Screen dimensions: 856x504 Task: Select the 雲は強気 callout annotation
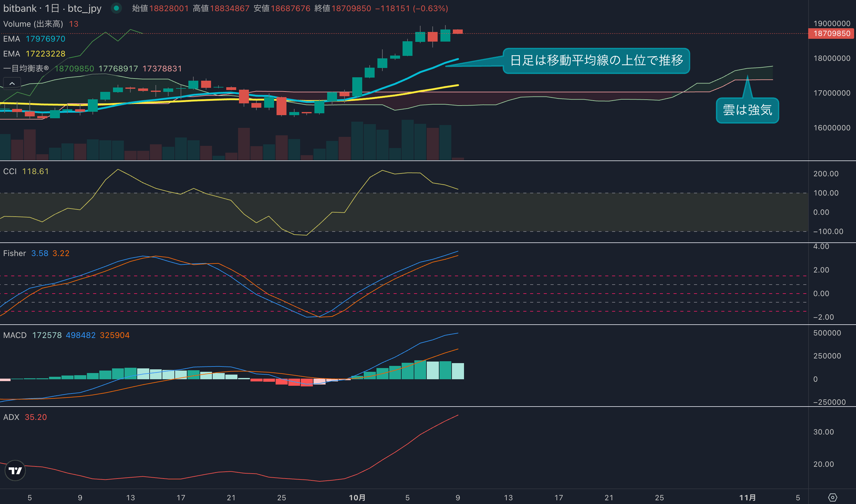[747, 110]
